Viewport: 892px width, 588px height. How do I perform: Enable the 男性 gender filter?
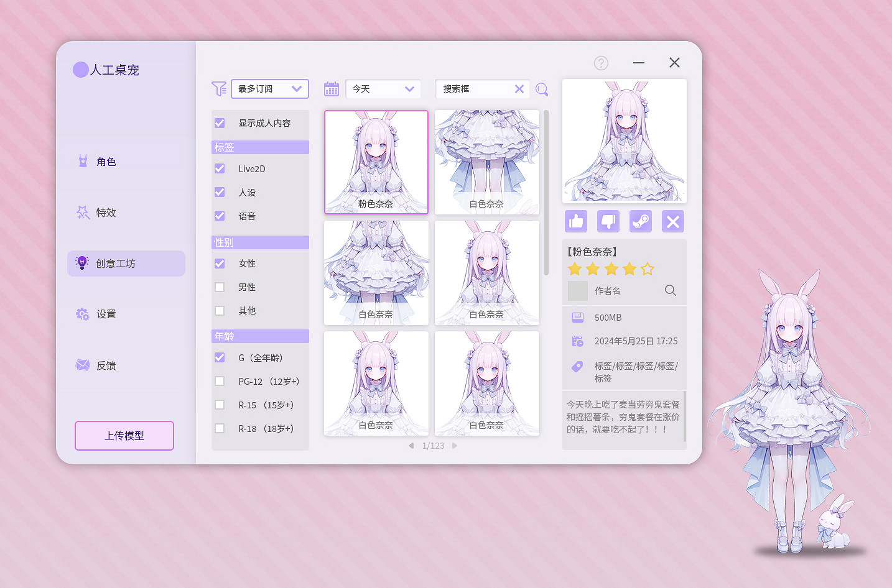220,287
